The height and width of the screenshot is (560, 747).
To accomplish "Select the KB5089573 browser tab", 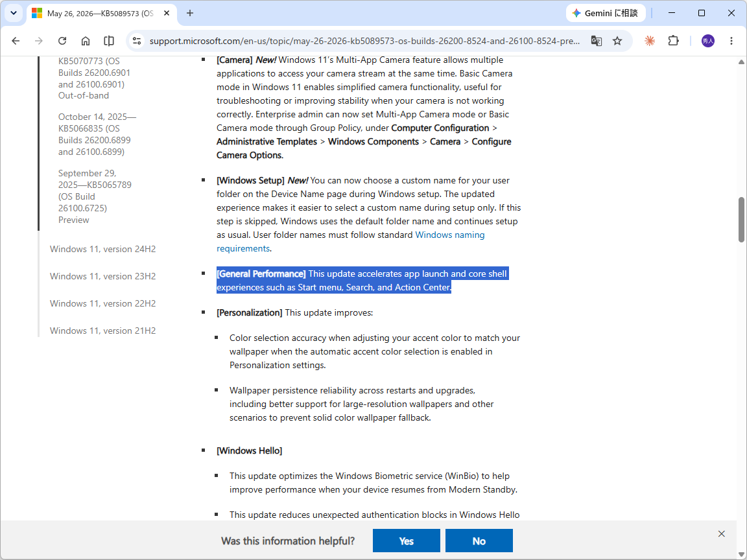I will tap(101, 14).
